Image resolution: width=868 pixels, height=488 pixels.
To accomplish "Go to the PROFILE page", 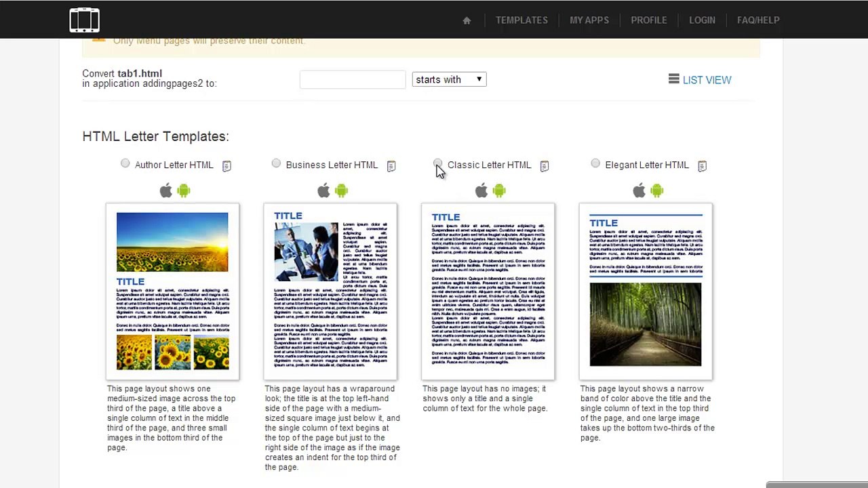I will tap(649, 20).
